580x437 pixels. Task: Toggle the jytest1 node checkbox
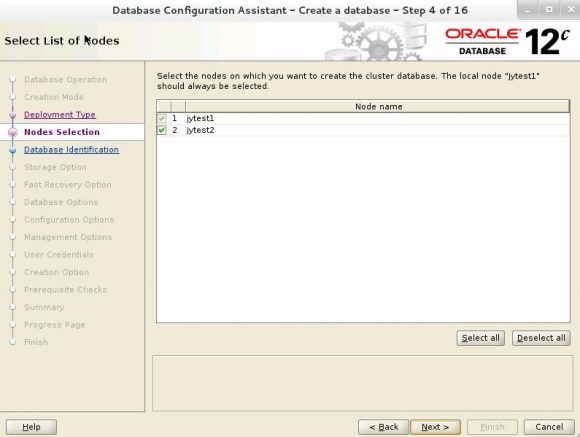162,118
